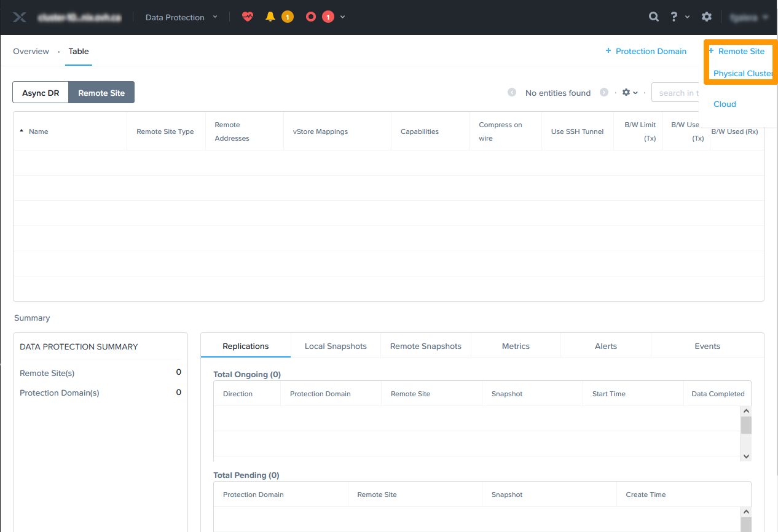Choose Physical Cluster from the menu

coord(742,74)
